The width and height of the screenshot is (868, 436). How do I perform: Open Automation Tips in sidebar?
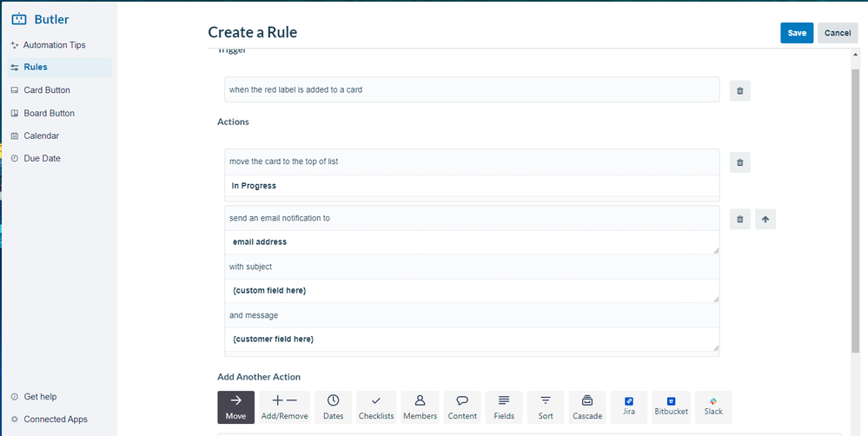click(x=54, y=45)
